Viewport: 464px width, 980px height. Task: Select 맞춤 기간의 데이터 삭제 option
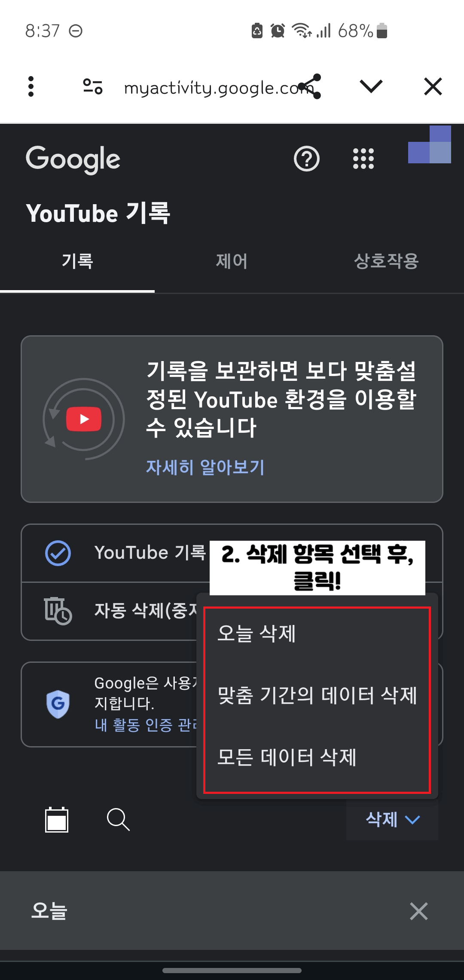tap(317, 695)
